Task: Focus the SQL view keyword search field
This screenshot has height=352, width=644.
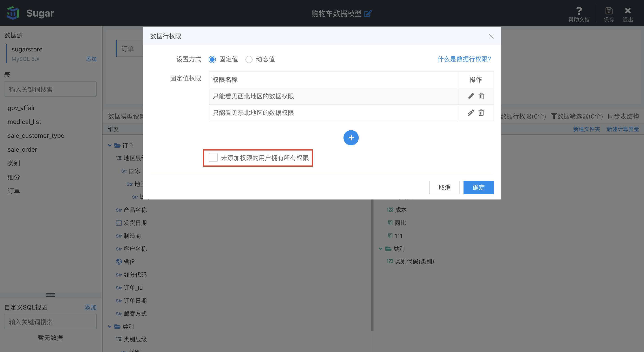Action: [x=50, y=322]
